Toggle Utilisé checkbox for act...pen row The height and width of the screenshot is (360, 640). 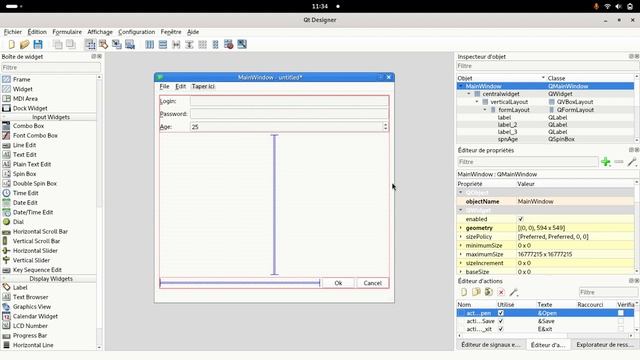tap(501, 313)
